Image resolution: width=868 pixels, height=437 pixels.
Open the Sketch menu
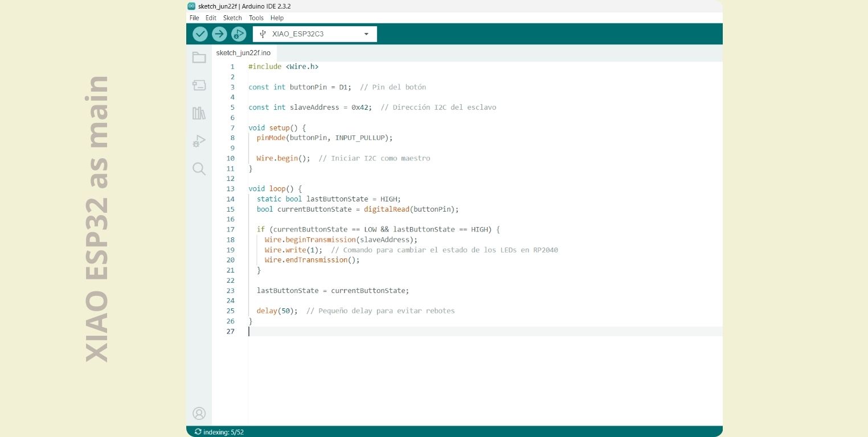click(x=232, y=18)
